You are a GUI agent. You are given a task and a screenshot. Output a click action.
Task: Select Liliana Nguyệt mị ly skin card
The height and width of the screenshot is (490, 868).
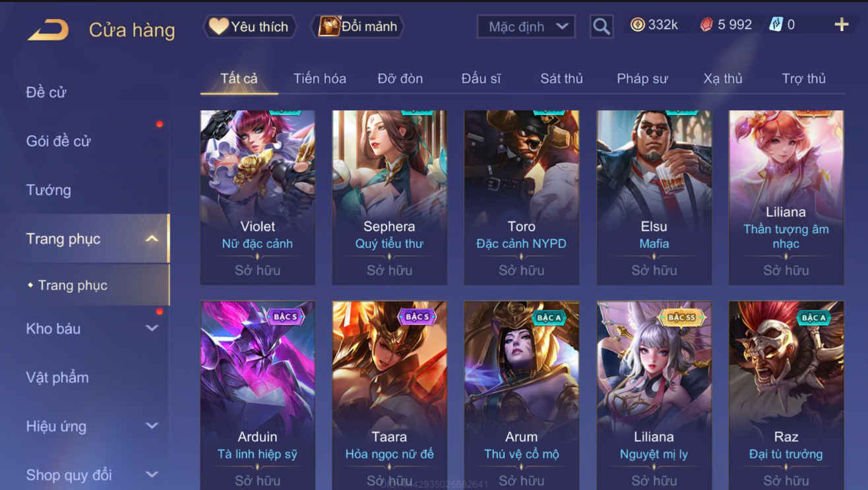(x=654, y=395)
